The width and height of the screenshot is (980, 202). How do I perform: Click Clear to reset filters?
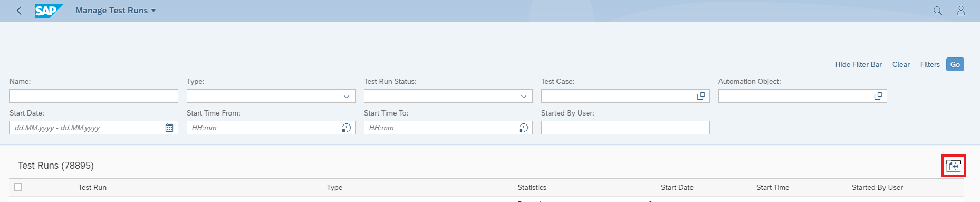tap(901, 64)
